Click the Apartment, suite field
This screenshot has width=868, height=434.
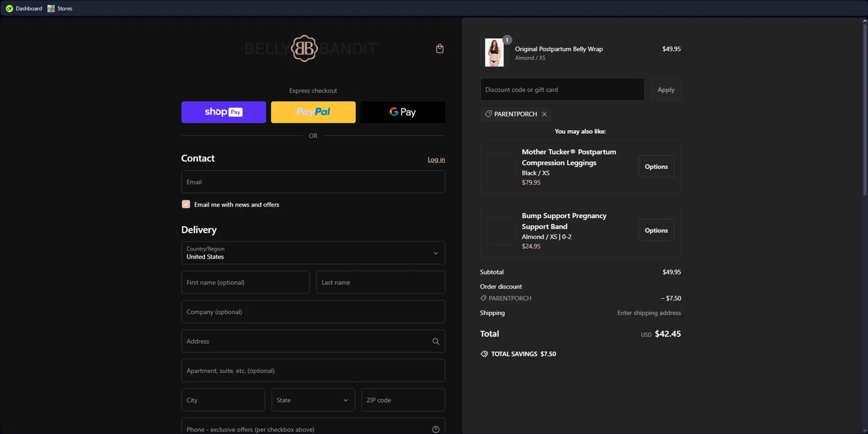click(313, 370)
